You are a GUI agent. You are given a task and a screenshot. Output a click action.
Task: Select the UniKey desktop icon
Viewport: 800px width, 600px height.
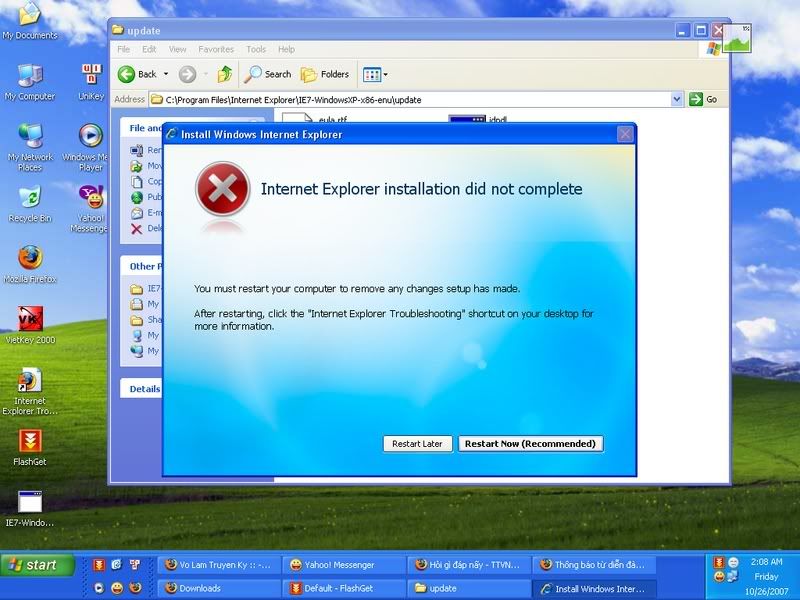point(91,82)
